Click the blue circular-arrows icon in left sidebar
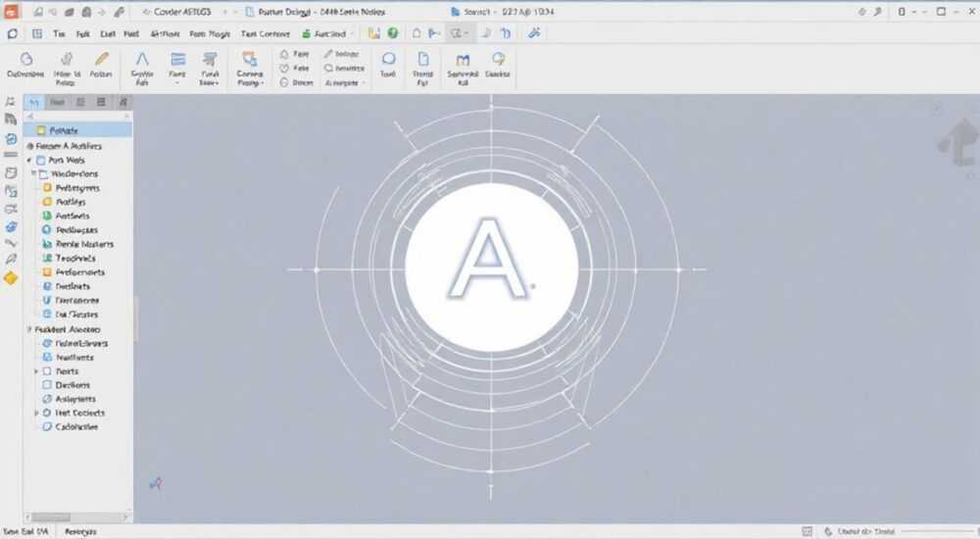Image resolution: width=980 pixels, height=539 pixels. point(11,139)
